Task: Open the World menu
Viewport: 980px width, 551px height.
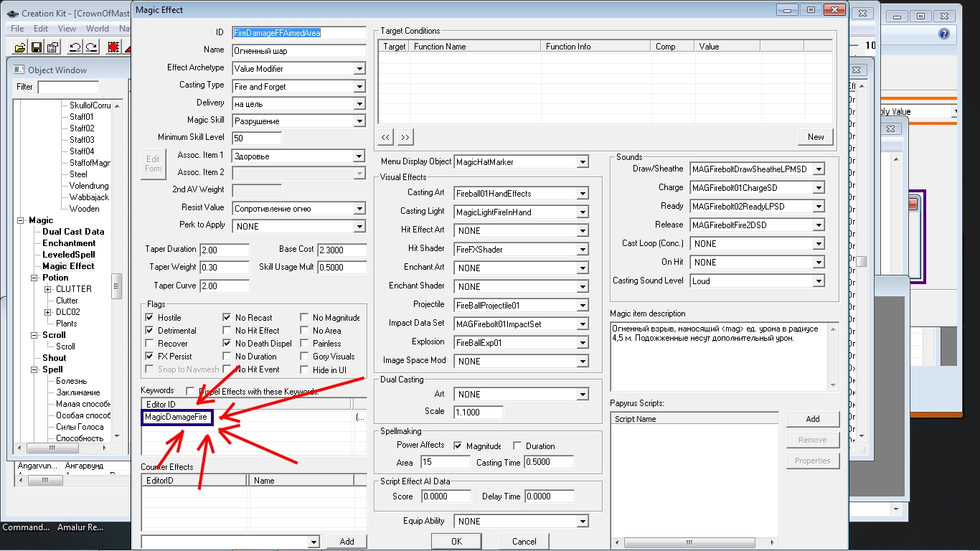Action: point(98,29)
